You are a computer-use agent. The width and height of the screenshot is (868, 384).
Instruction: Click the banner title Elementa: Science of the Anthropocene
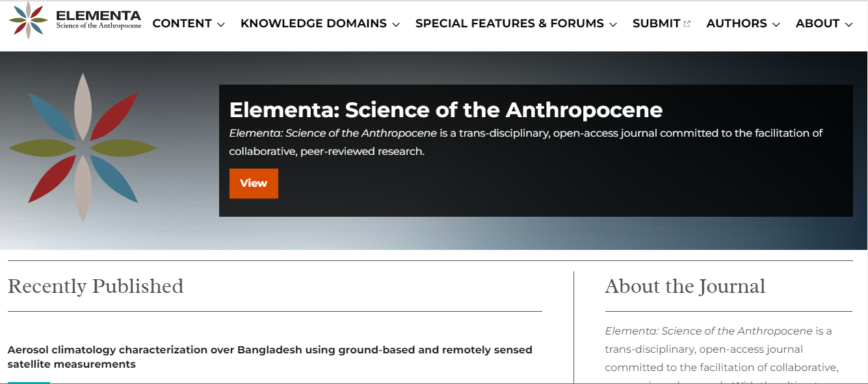coord(445,110)
